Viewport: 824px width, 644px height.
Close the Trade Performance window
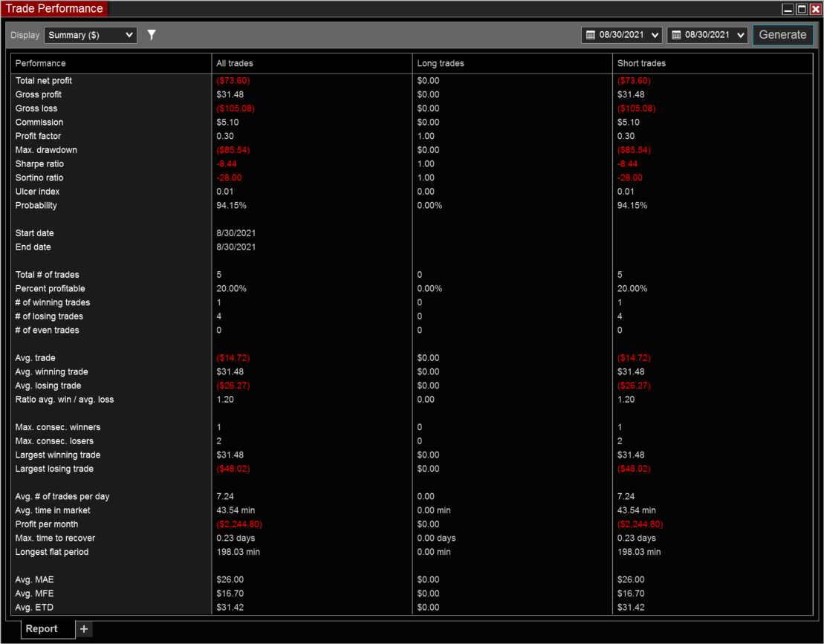tap(815, 9)
